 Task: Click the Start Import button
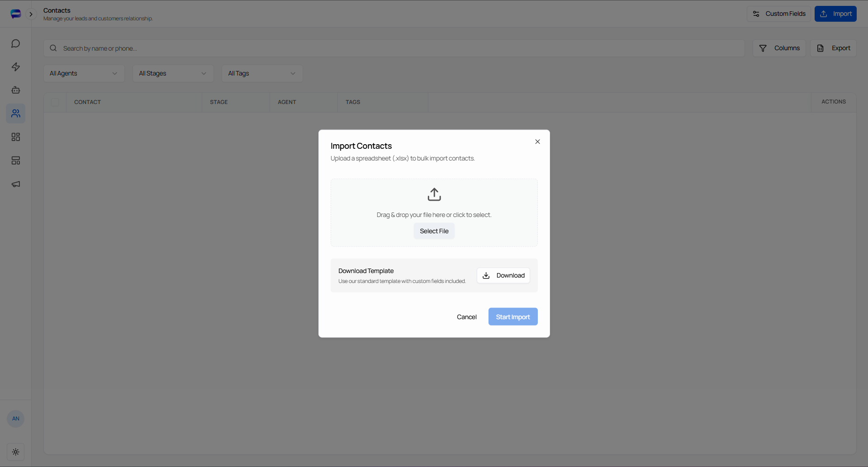click(512, 316)
